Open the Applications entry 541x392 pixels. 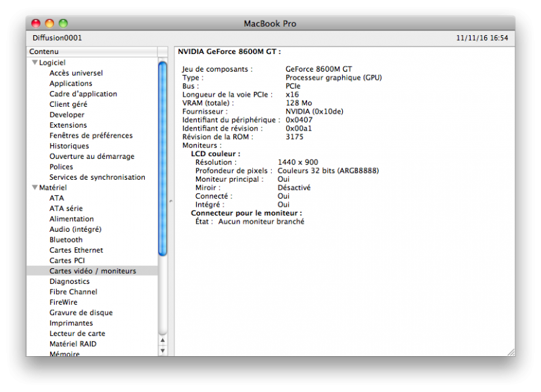71,83
